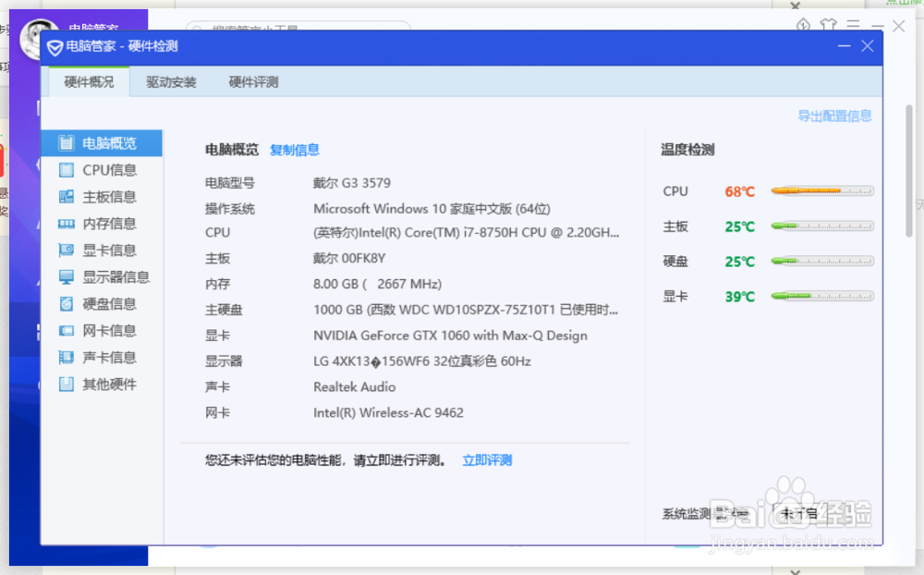
Task: Click the 主板 temperature bar
Action: click(x=822, y=226)
